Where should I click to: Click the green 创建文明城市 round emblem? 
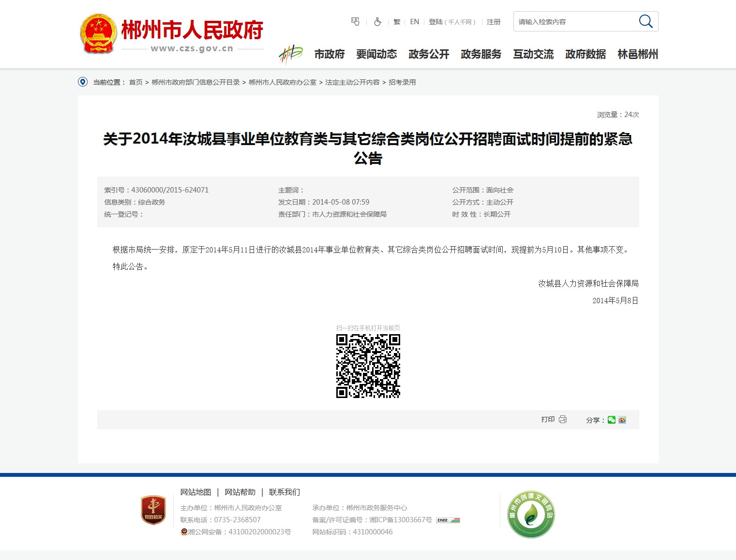pyautogui.click(x=531, y=514)
